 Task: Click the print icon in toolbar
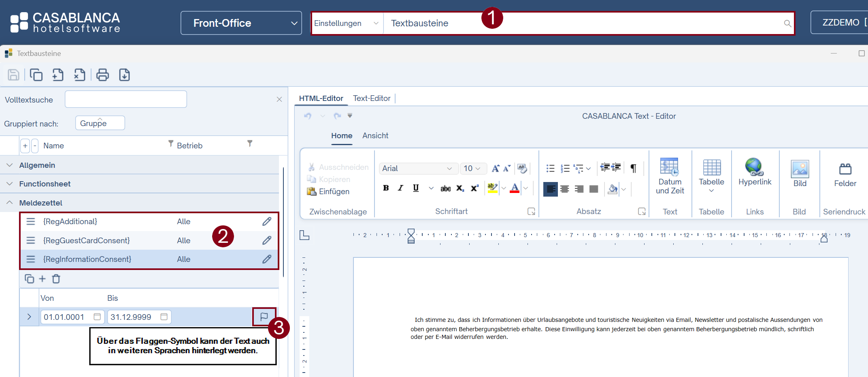[x=102, y=75]
